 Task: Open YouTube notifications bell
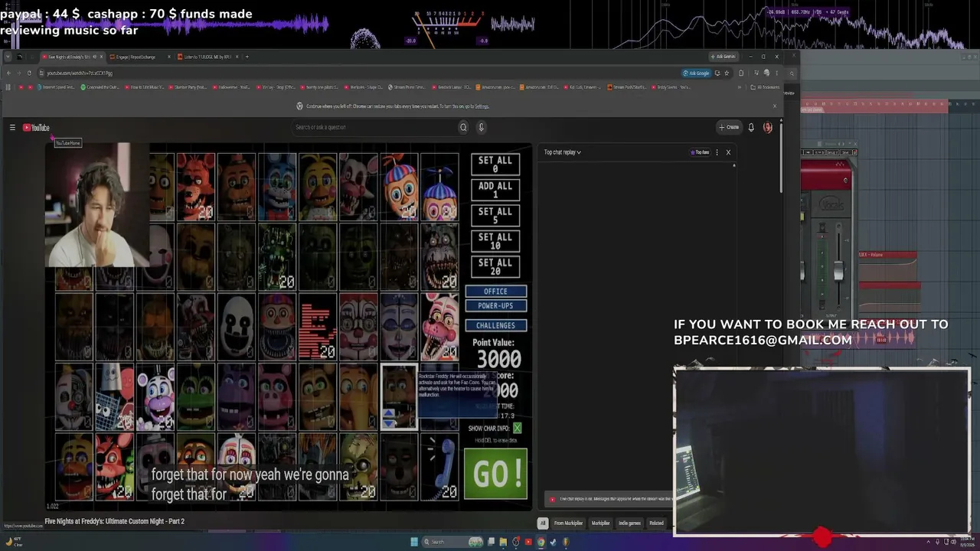click(x=751, y=127)
